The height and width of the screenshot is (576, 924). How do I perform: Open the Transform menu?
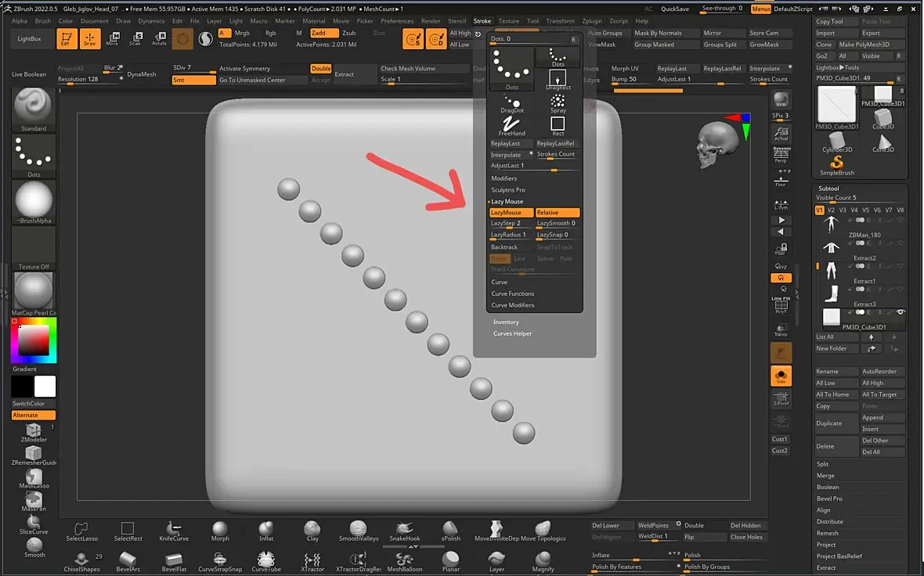(x=560, y=20)
